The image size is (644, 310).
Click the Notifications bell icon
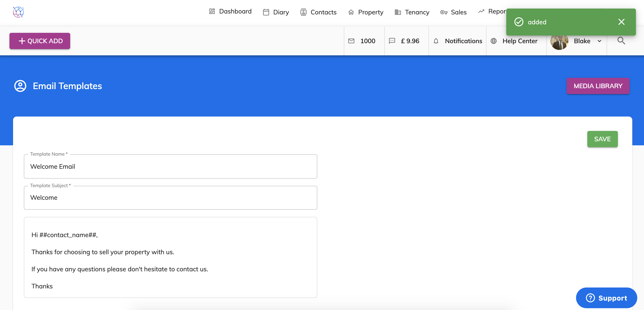[x=436, y=41]
